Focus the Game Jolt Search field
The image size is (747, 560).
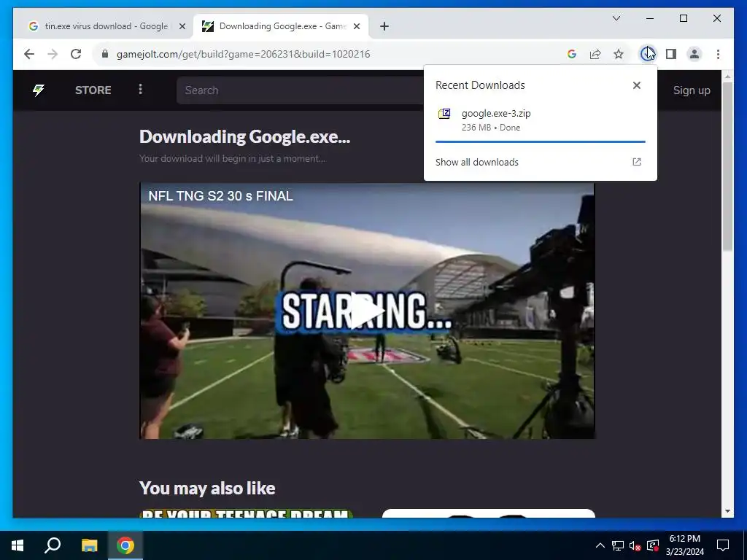click(x=300, y=90)
